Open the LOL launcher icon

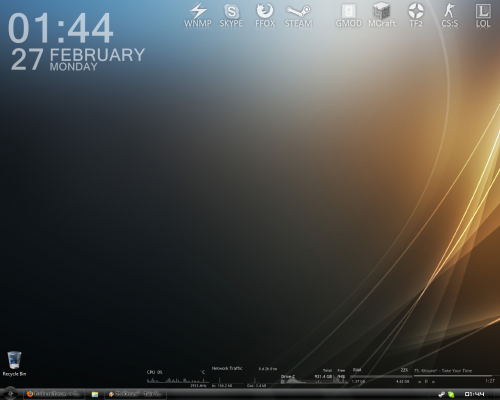[483, 15]
